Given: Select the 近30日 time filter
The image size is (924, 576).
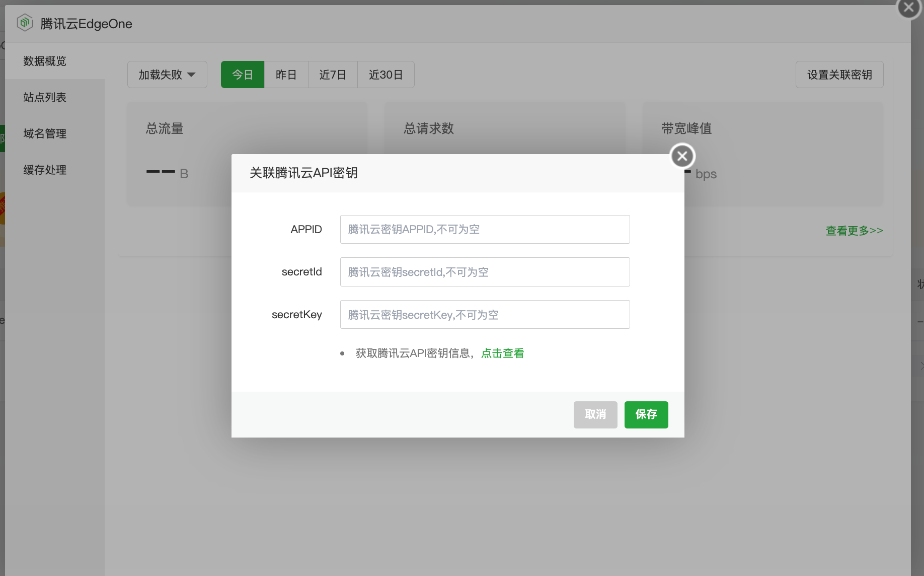Looking at the screenshot, I should pos(386,74).
